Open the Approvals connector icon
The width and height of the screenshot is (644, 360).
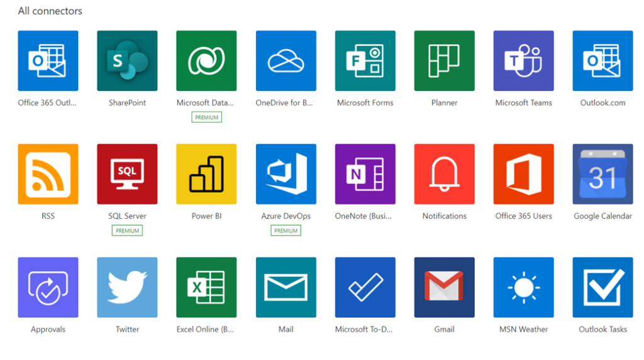coord(48,287)
